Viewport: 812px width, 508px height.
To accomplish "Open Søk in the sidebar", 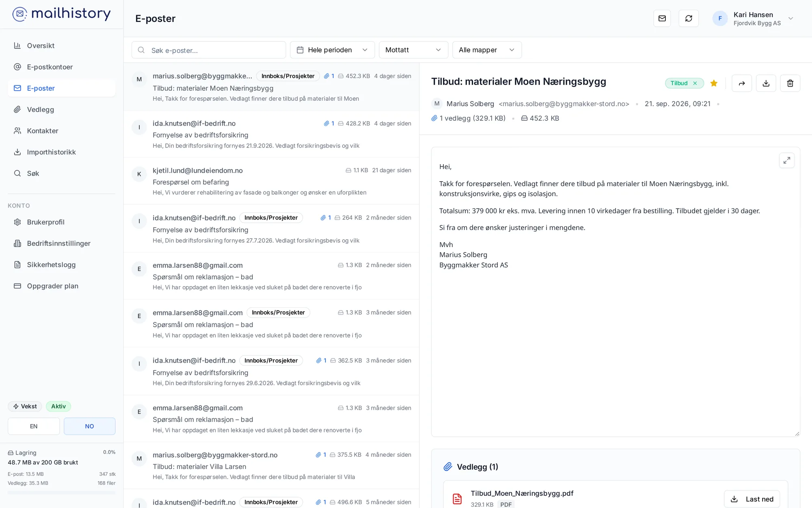I will point(62,174).
